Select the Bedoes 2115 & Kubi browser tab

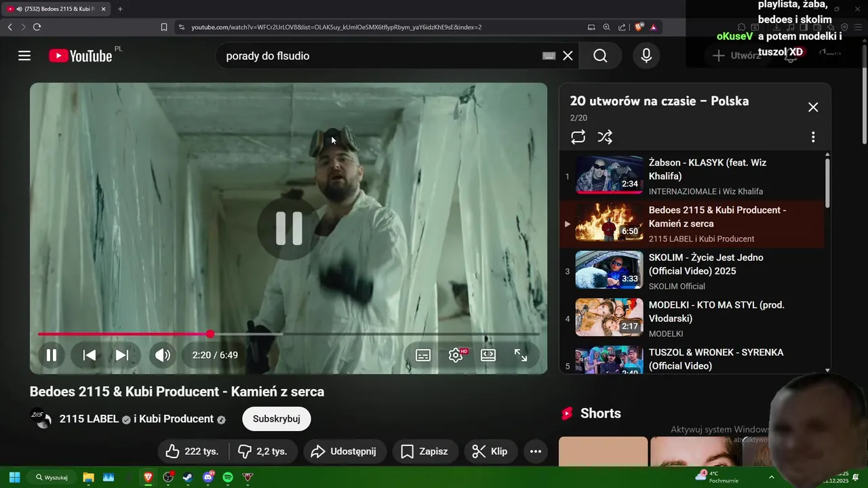tap(56, 9)
